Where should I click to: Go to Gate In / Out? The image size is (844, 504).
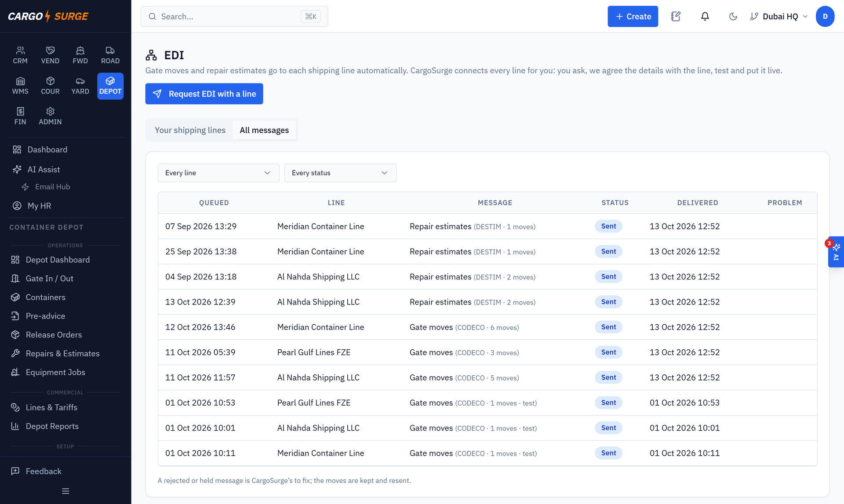point(65,278)
